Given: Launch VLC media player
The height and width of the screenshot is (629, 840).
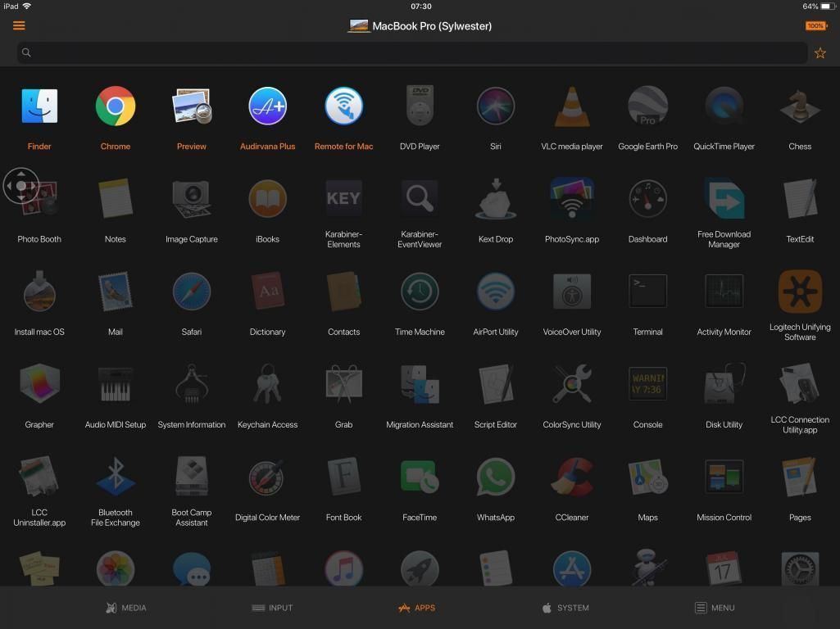Looking at the screenshot, I should (571, 106).
